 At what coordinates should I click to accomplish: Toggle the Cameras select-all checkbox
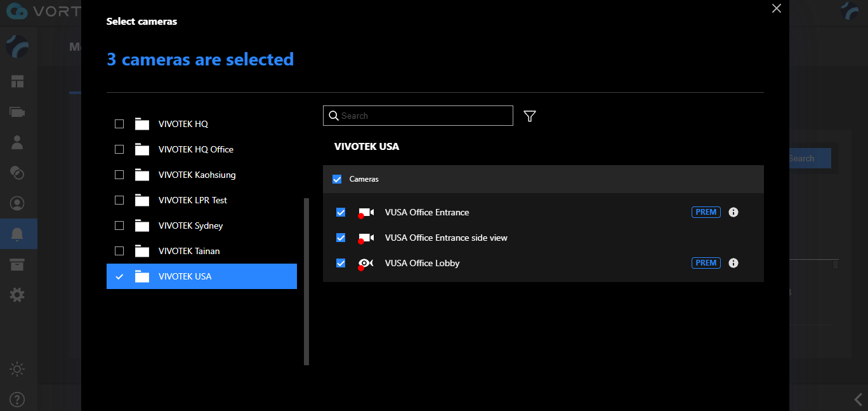tap(337, 179)
